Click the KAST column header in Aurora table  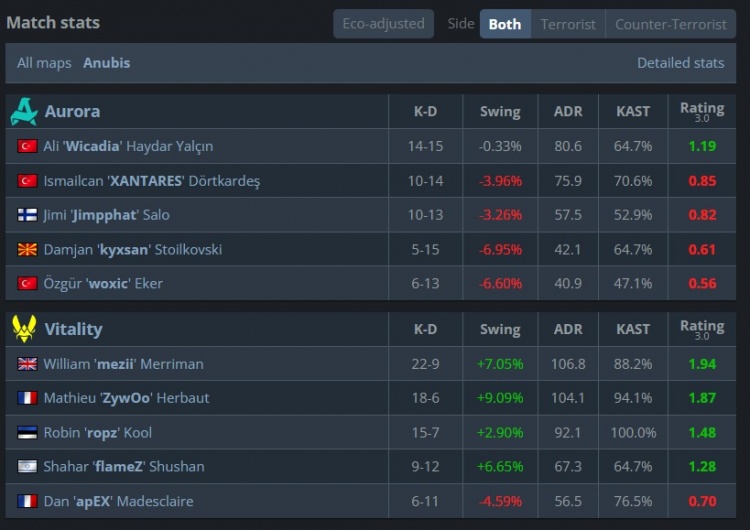pyautogui.click(x=633, y=111)
